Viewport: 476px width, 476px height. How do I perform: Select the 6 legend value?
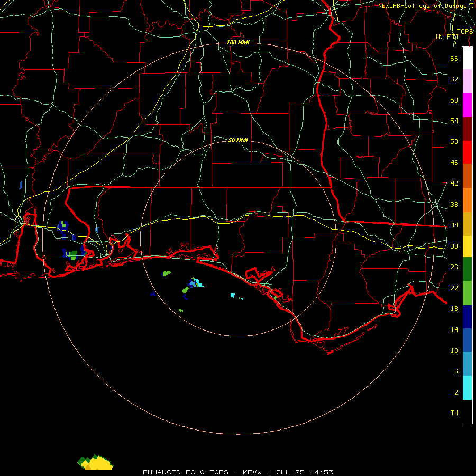point(456,371)
